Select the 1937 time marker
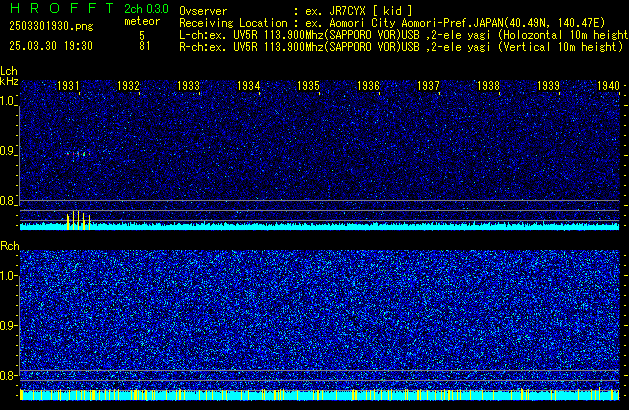The image size is (629, 410). [x=428, y=86]
